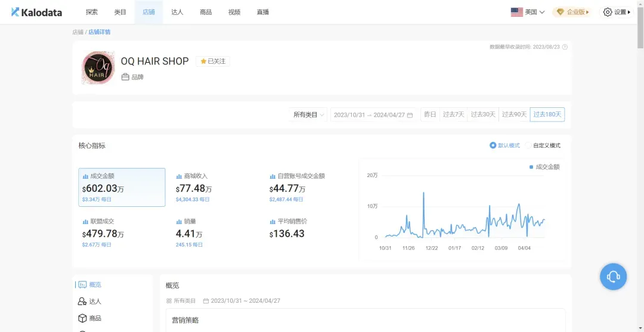Switch to the 直播 navigation tab
The height and width of the screenshot is (332, 644).
(x=262, y=12)
